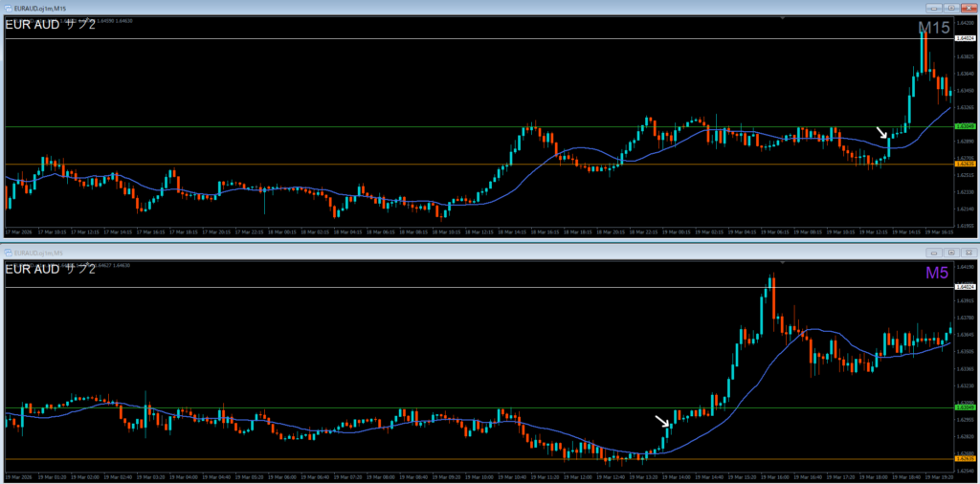The width and height of the screenshot is (980, 484).
Task: Click the 19 Mar 16:00 time label on the M5 chart
Action: pos(774,475)
